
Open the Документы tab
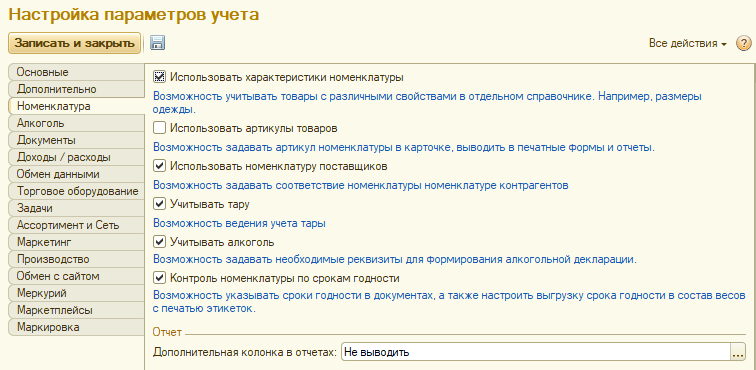coord(76,140)
